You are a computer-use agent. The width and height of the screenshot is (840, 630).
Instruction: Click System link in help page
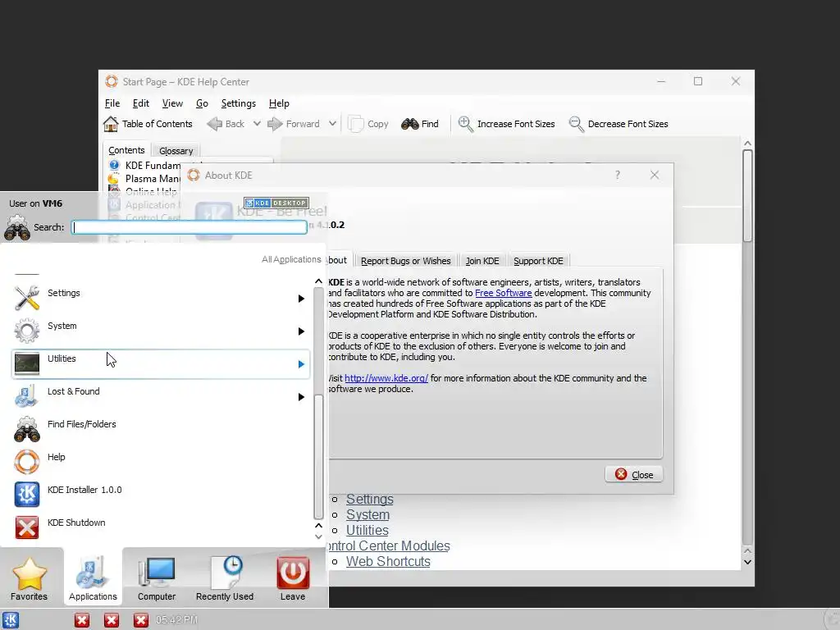pyautogui.click(x=367, y=515)
